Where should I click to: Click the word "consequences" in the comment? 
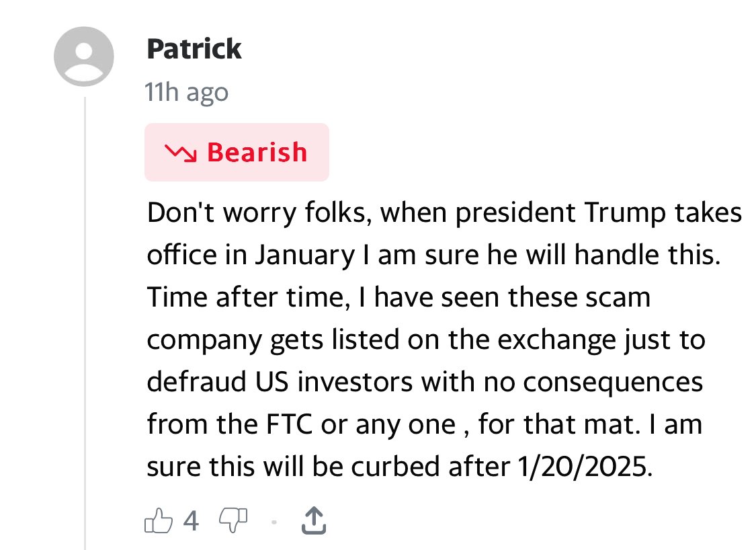coord(613,382)
